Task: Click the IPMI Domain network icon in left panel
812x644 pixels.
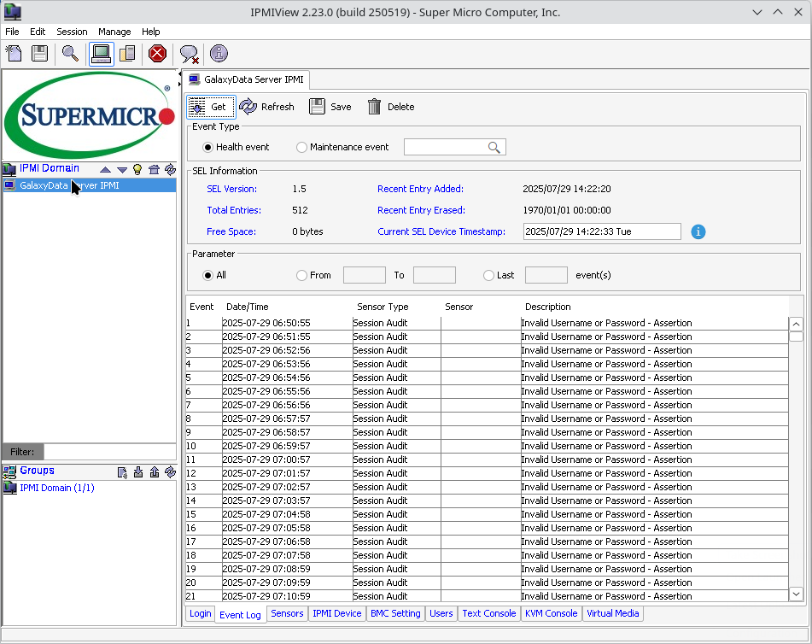Action: coord(9,169)
